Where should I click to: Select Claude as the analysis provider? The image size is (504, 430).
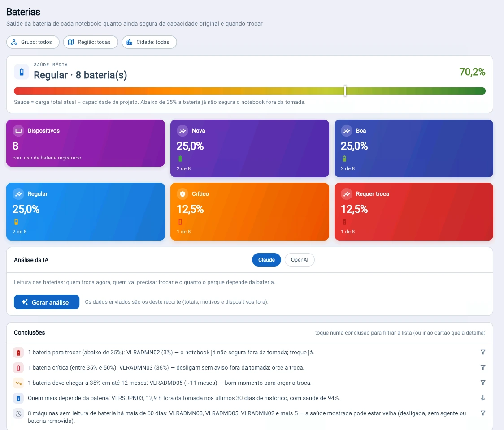[x=266, y=260]
